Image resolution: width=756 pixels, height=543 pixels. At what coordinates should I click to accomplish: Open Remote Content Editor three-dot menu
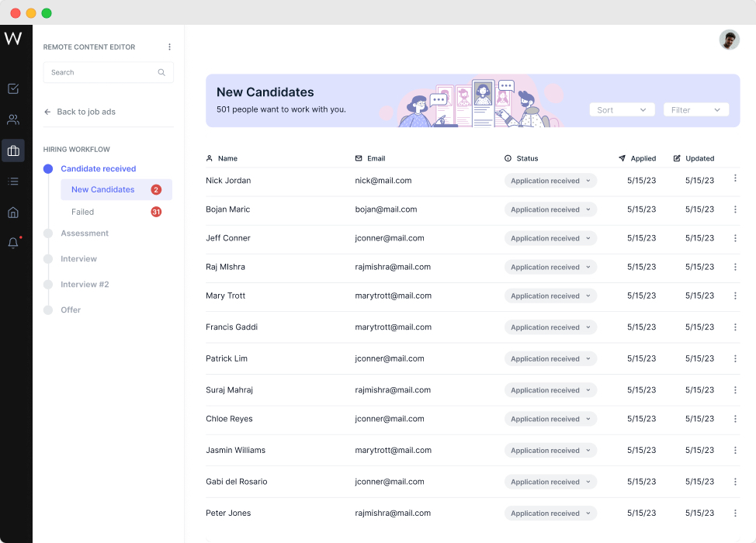tap(169, 47)
